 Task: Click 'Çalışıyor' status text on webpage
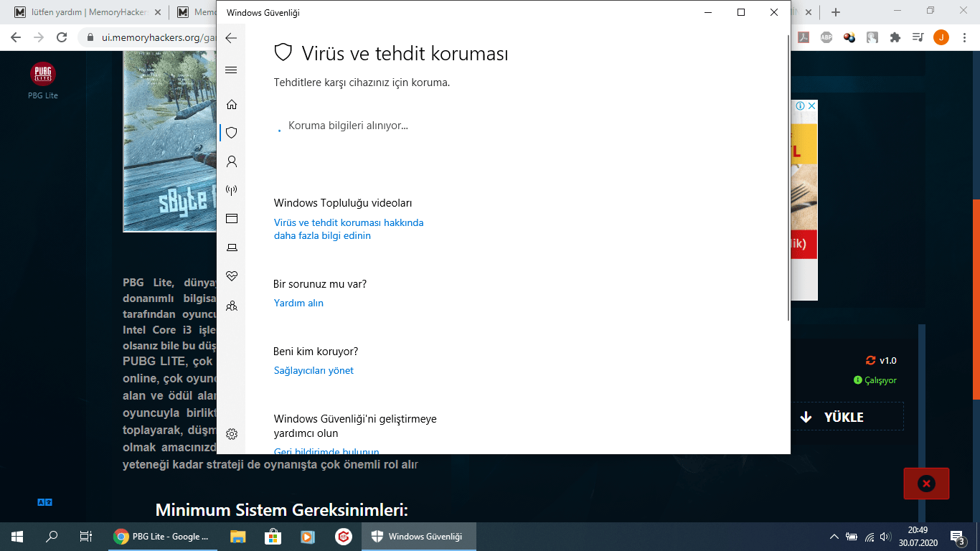[880, 380]
